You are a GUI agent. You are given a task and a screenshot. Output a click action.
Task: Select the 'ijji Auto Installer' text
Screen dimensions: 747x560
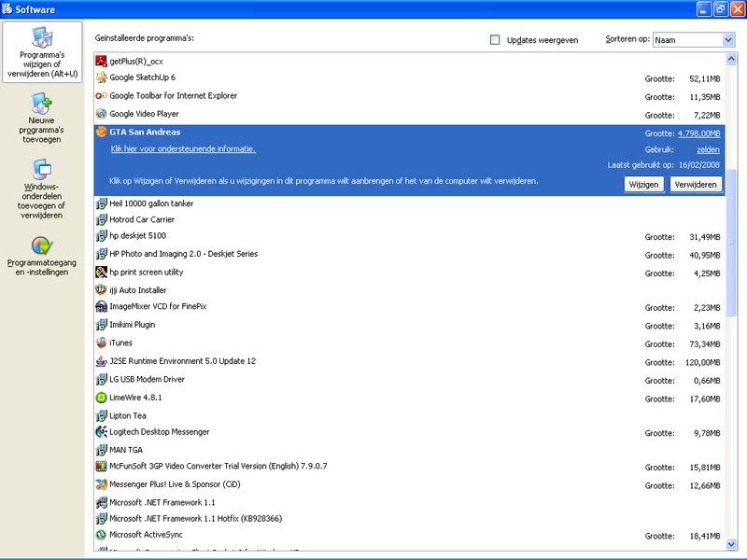tap(137, 290)
